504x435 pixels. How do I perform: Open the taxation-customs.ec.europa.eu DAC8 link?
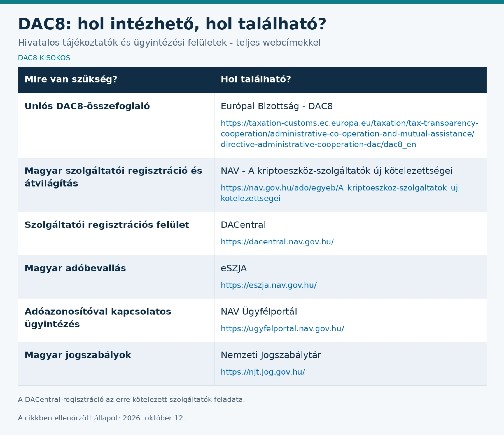point(349,134)
